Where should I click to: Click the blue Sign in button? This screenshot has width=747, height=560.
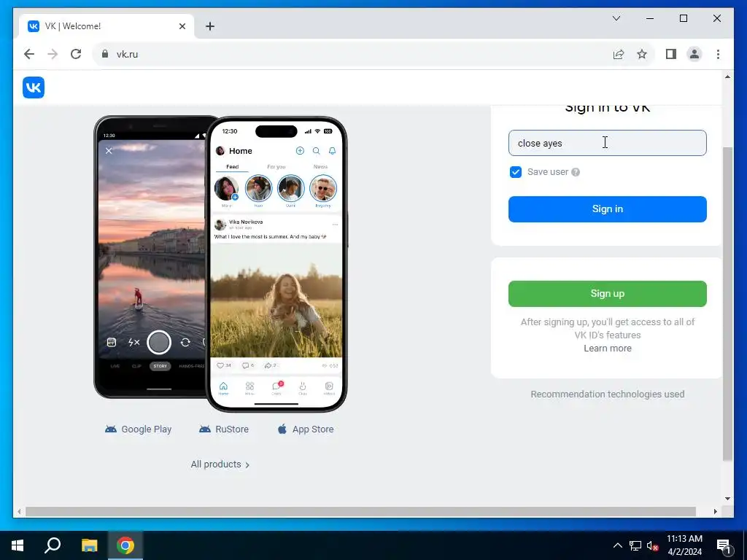[607, 209]
